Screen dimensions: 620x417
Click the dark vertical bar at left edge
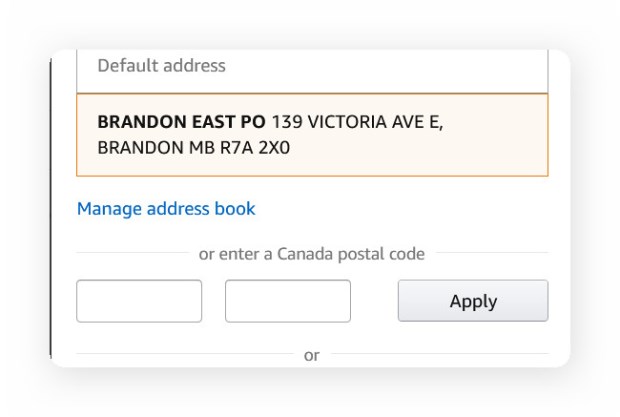tap(50, 208)
